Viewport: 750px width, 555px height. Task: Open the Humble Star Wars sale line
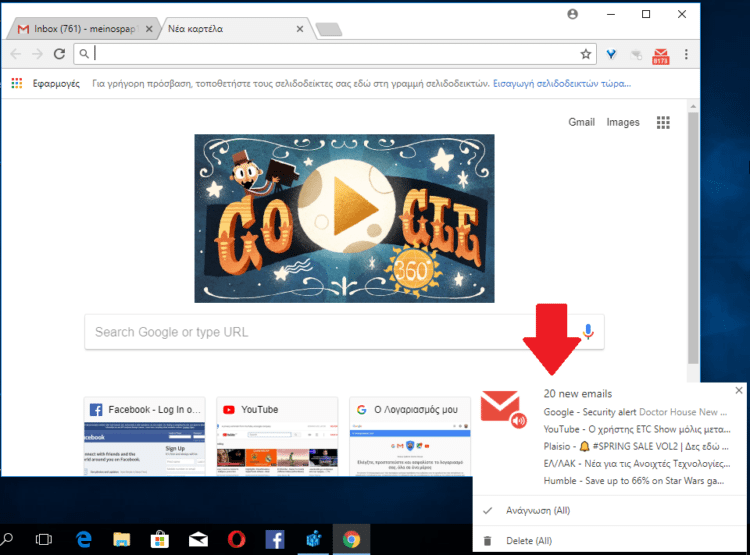point(634,481)
